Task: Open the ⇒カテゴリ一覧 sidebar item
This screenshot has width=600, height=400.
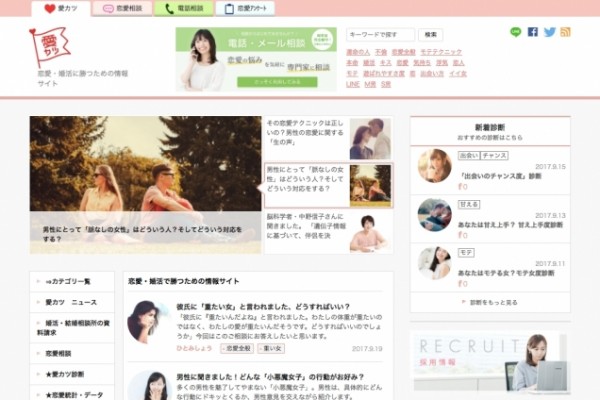Action: (72, 282)
